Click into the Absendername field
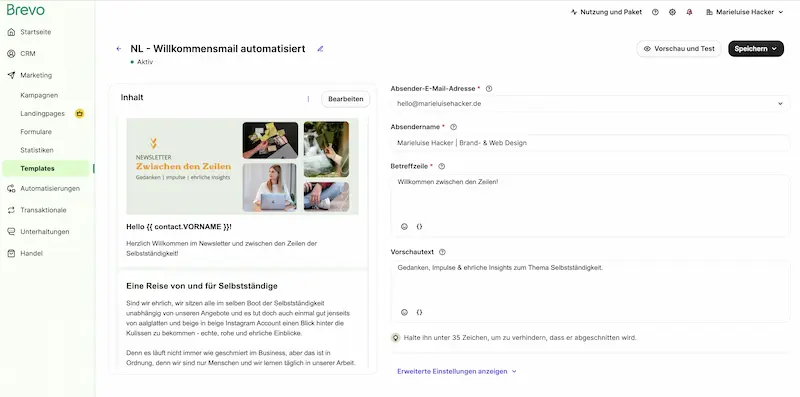This screenshot has height=397, width=800. (590, 143)
